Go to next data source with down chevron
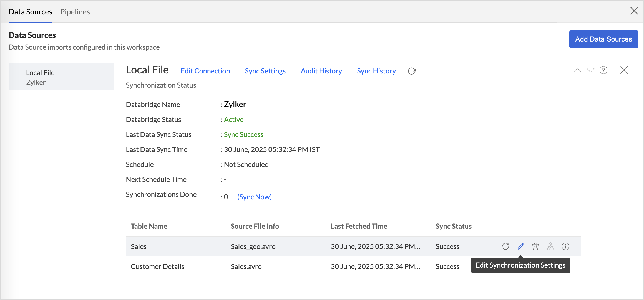 590,70
